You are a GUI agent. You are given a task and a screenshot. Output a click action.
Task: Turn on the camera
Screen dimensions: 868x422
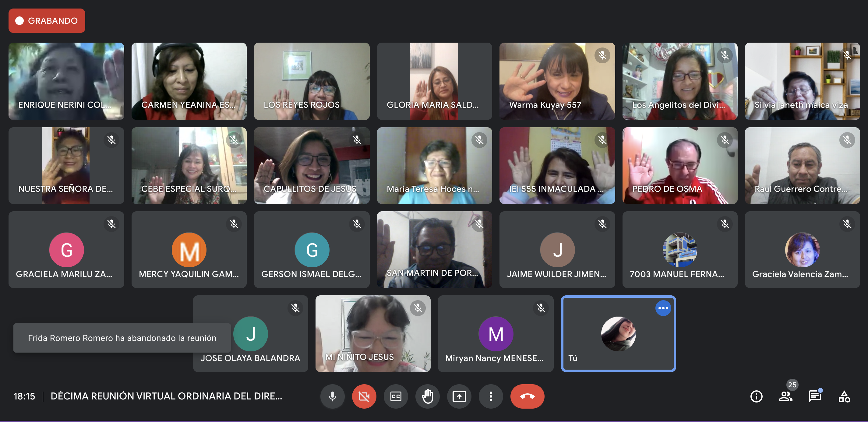pyautogui.click(x=364, y=396)
